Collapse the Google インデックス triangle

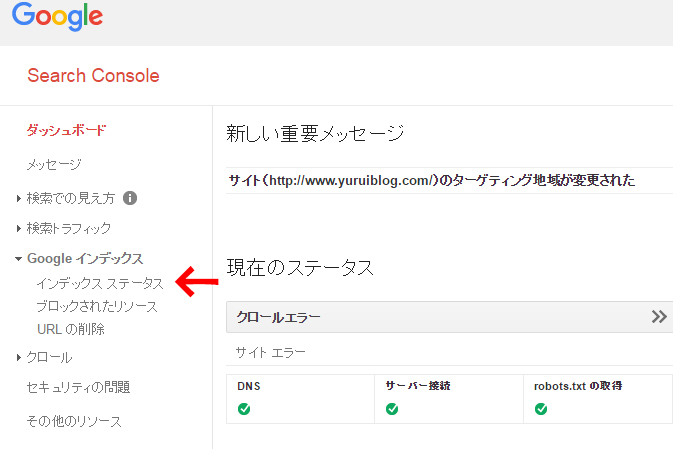point(18,259)
